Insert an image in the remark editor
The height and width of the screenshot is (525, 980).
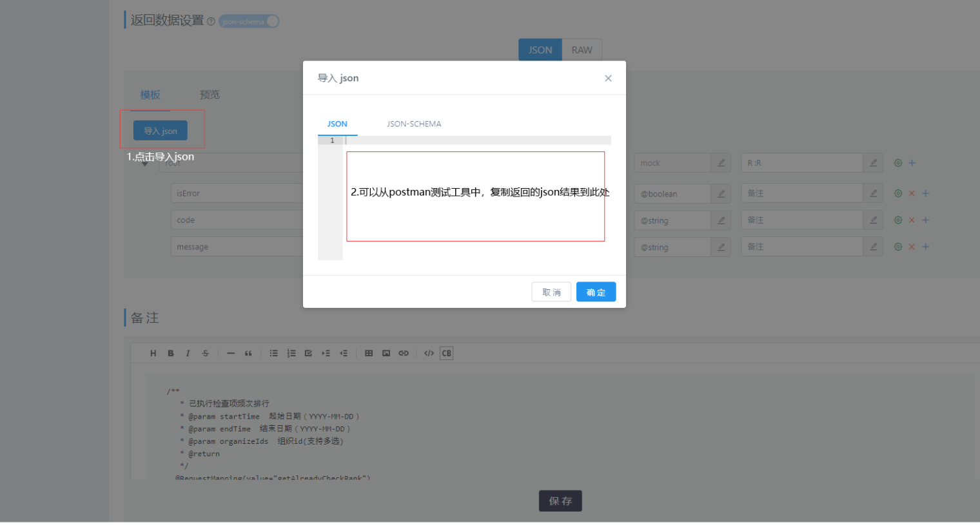coord(386,352)
